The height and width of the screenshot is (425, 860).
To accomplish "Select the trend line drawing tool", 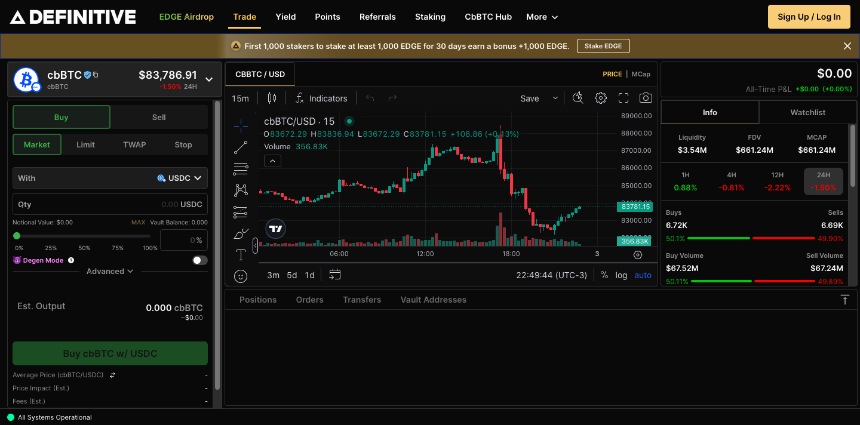I will pos(241,147).
